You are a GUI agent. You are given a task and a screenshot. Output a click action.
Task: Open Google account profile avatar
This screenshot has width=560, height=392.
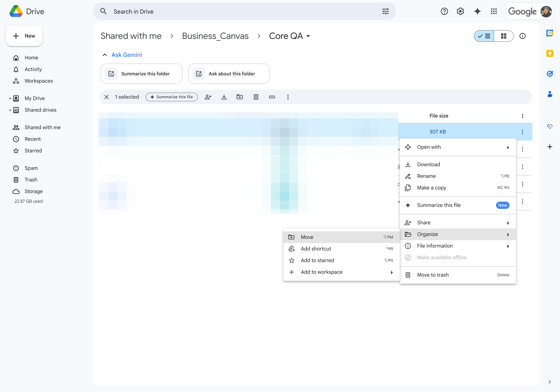coord(546,11)
